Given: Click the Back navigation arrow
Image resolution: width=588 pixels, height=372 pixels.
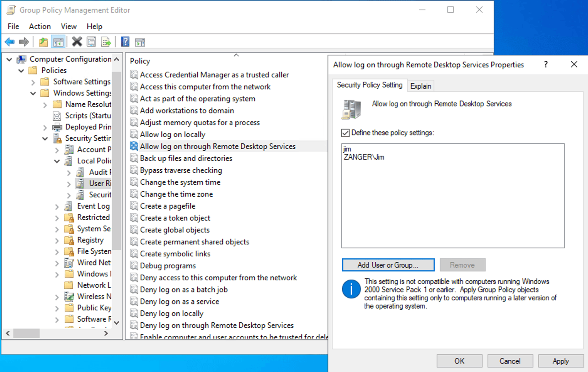Looking at the screenshot, I should point(10,41).
